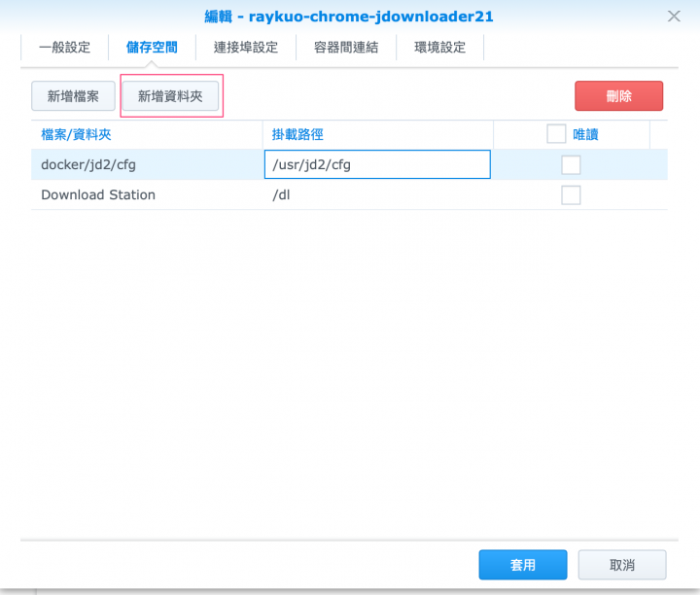Select the docker/jd2/cfg folder cell
Viewport: 700px width, 595px height.
click(148, 164)
